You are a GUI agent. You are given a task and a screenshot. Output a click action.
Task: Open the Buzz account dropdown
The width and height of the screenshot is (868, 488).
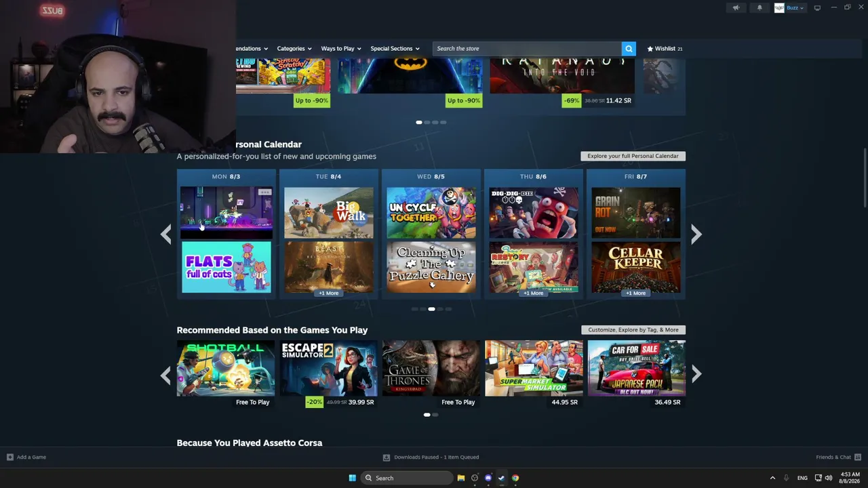(794, 8)
